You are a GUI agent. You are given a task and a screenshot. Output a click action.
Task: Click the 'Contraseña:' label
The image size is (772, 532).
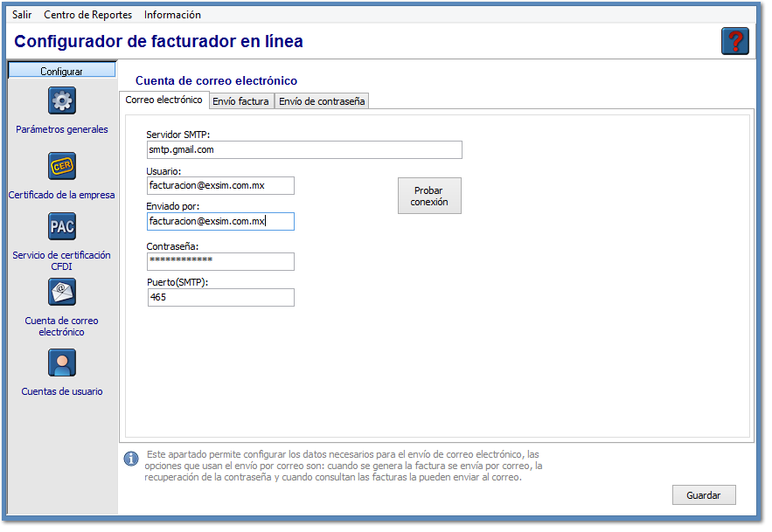[x=174, y=248]
